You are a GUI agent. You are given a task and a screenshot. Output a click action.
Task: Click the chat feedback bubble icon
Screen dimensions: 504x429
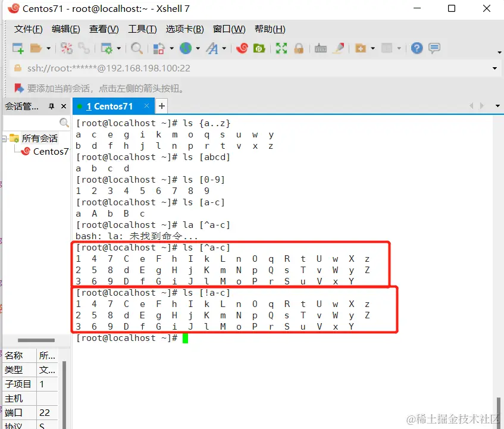coord(434,49)
